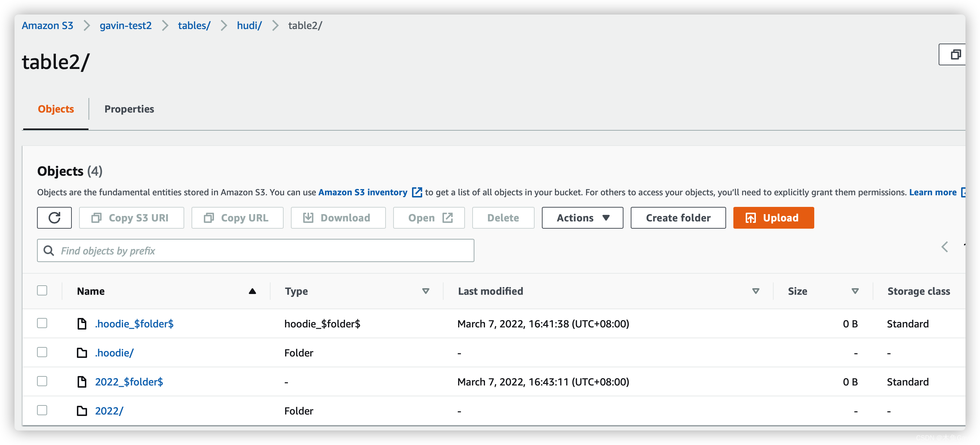The width and height of the screenshot is (980, 445).
Task: Toggle the select-all checkbox in table header
Action: pos(42,290)
